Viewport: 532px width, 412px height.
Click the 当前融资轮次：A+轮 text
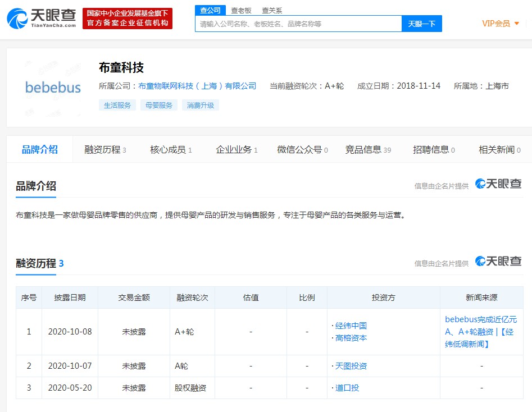click(x=307, y=86)
